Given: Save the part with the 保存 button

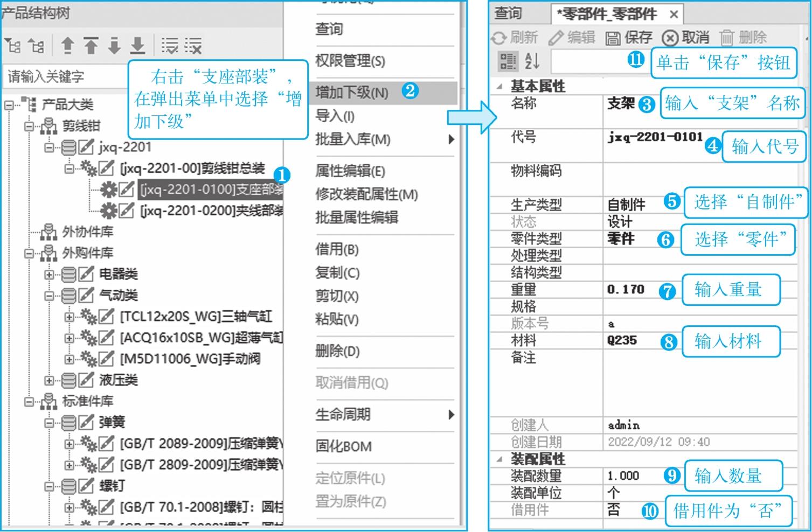Looking at the screenshot, I should [629, 37].
